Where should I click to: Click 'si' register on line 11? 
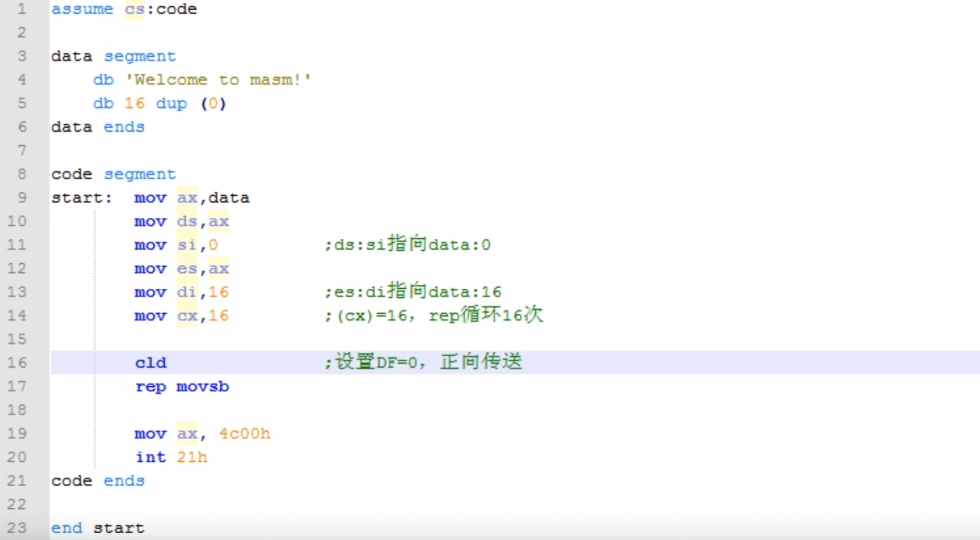tap(186, 245)
